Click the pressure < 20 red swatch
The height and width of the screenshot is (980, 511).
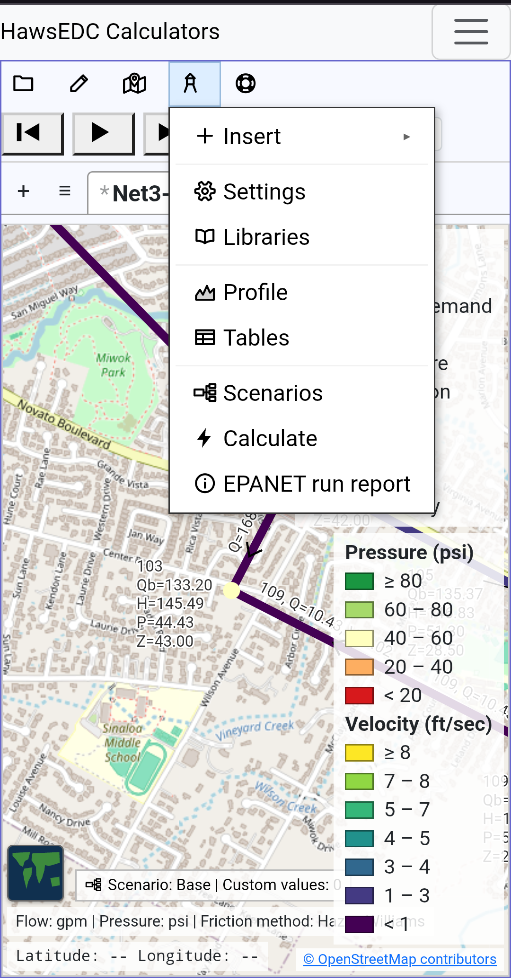(x=360, y=695)
